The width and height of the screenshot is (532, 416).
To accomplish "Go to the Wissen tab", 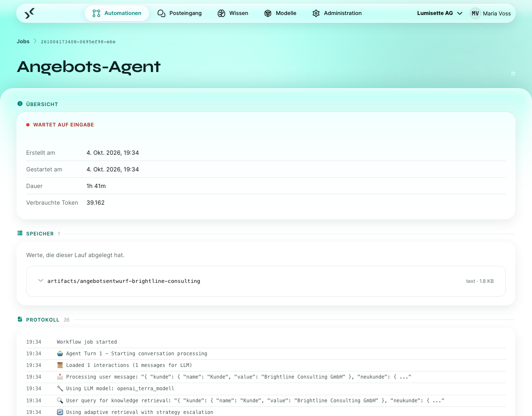I will (x=233, y=13).
